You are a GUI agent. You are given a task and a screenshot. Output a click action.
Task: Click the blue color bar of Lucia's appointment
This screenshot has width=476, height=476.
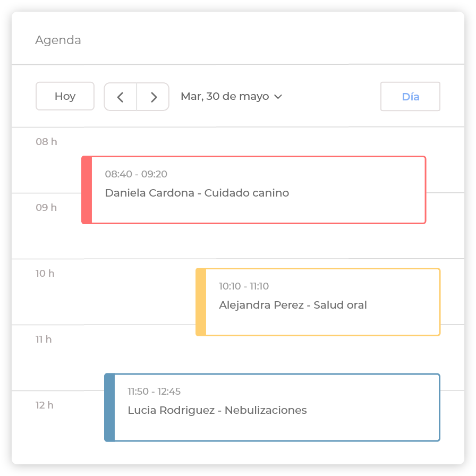pos(109,407)
